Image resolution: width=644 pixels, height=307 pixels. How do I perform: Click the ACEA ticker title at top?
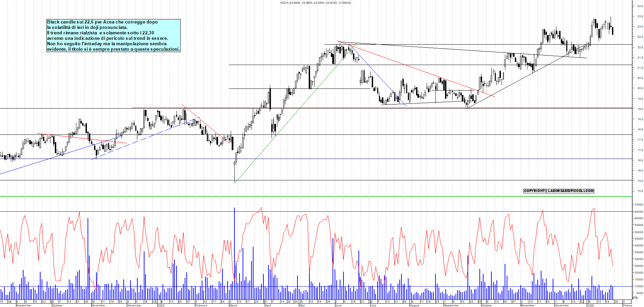(316, 3)
